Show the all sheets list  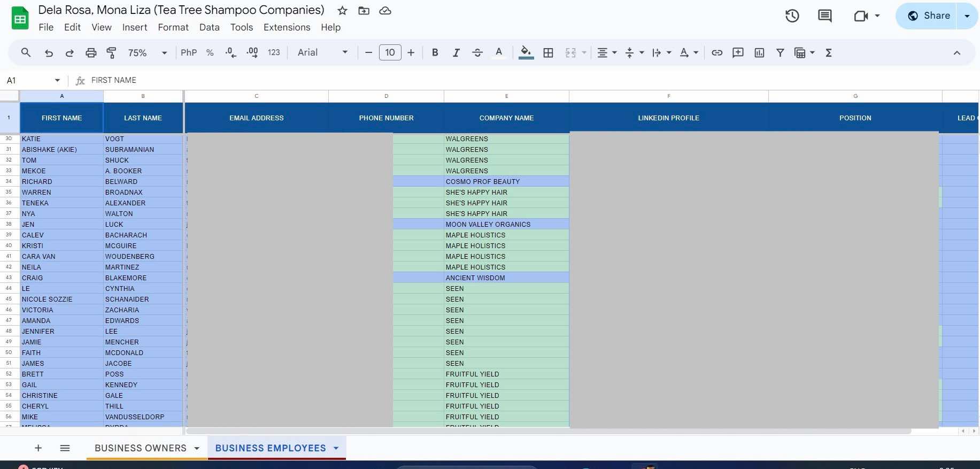coord(65,448)
